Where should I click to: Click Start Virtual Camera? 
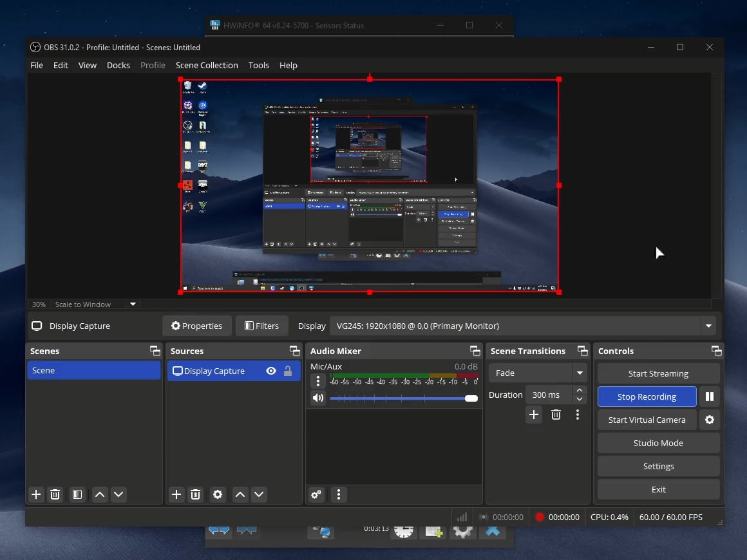pos(647,420)
